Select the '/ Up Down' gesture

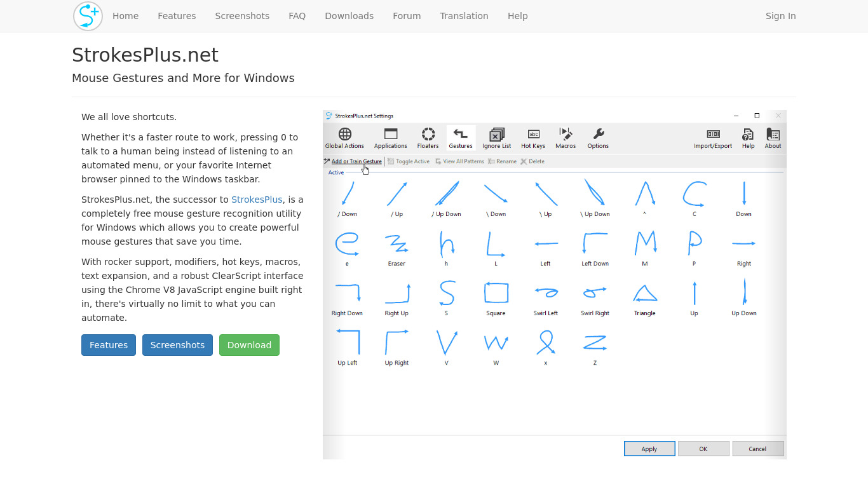coord(446,198)
